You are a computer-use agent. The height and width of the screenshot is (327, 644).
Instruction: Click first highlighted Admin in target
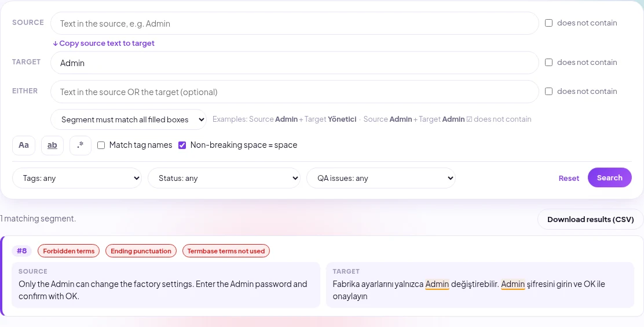437,284
